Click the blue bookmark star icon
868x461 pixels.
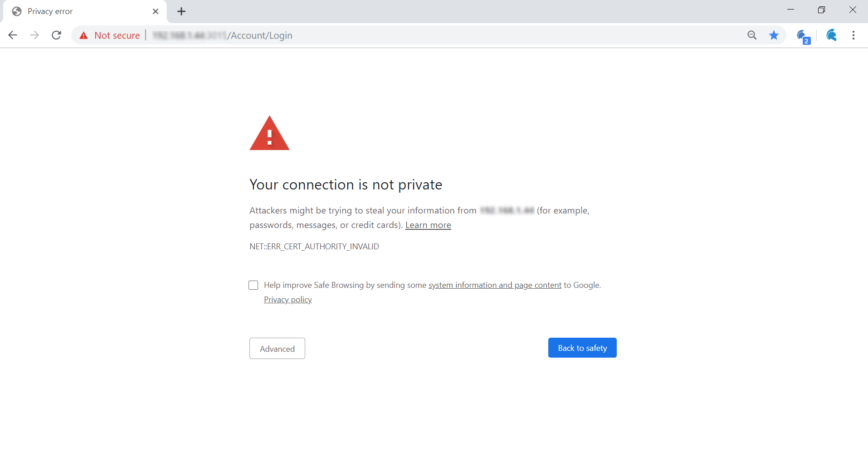[774, 35]
